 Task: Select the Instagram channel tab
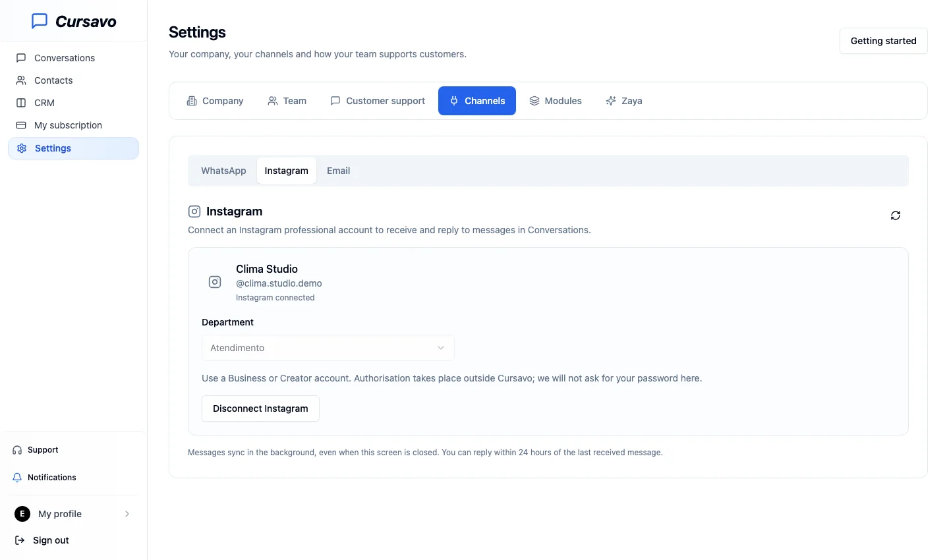point(287,171)
